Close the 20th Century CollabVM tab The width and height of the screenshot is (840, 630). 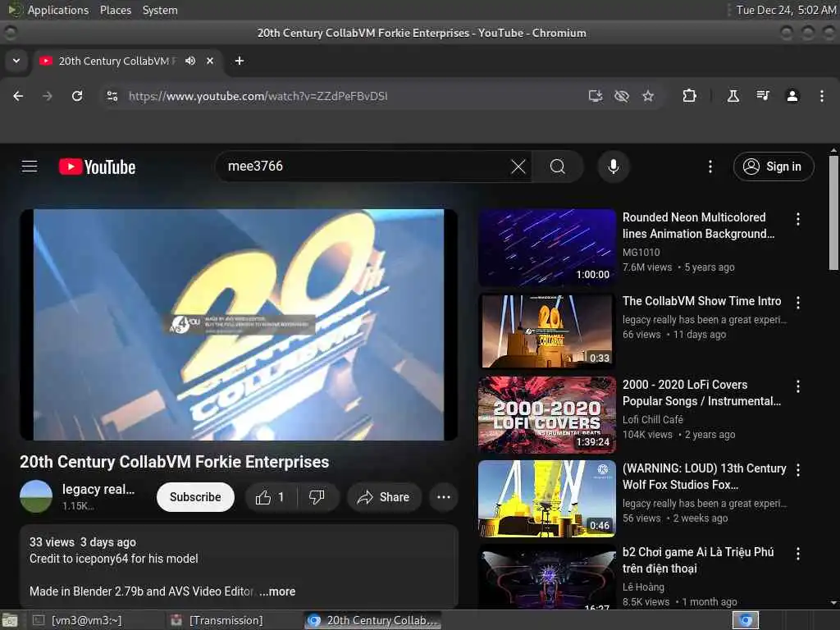pyautogui.click(x=210, y=61)
